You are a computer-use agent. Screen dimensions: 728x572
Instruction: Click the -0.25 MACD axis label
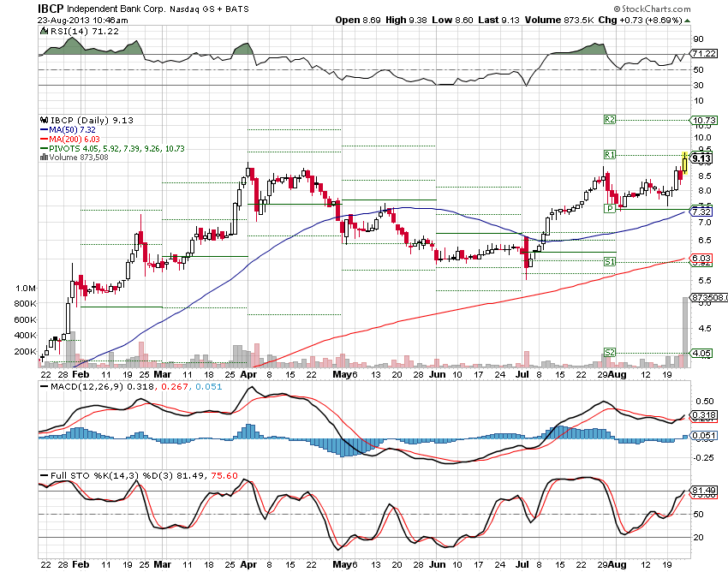(x=703, y=458)
